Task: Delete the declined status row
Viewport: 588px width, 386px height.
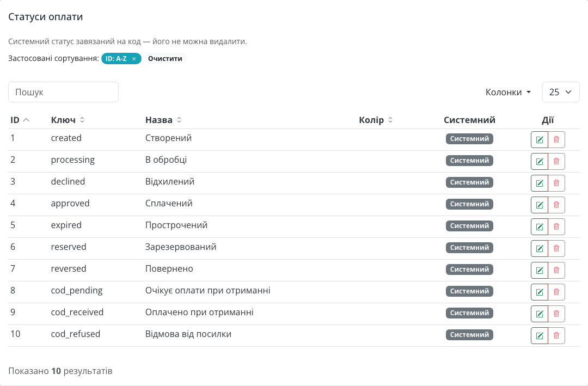Action: point(556,183)
